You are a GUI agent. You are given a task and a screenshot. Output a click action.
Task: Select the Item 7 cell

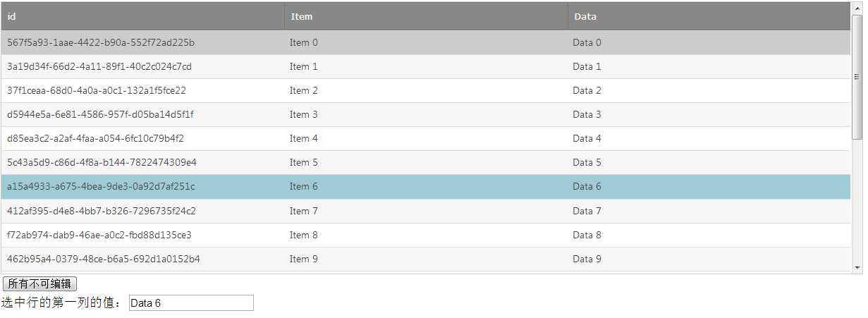pyautogui.click(x=426, y=211)
